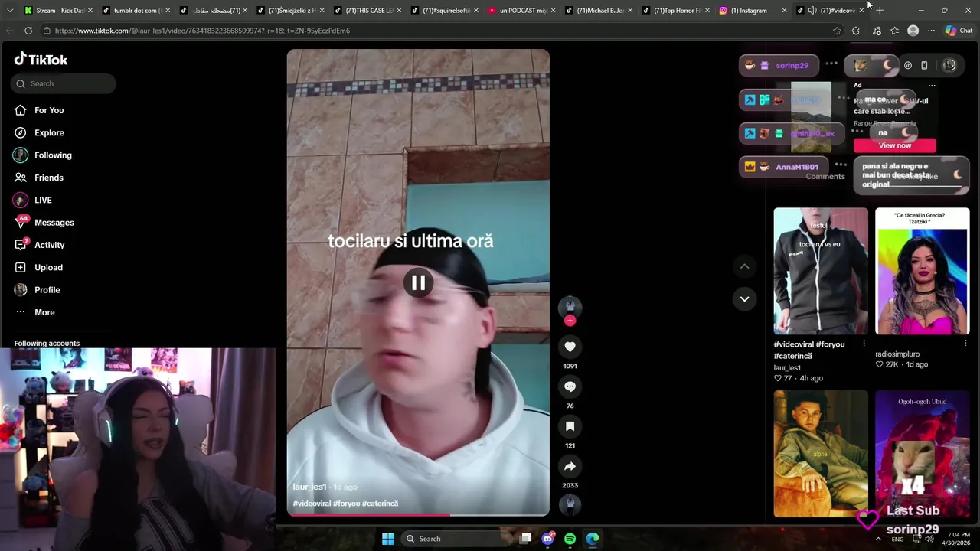Switch to Top Horror tab
Image resolution: width=980 pixels, height=551 pixels.
(x=675, y=11)
